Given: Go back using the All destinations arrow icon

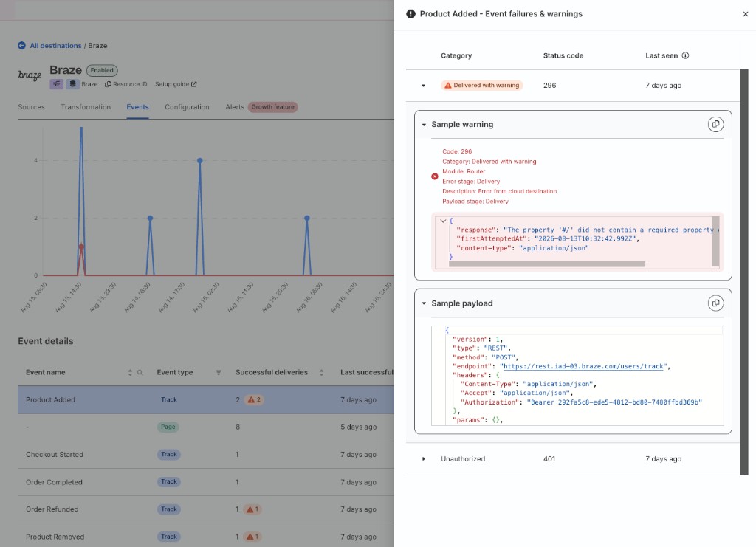Looking at the screenshot, I should pos(21,45).
